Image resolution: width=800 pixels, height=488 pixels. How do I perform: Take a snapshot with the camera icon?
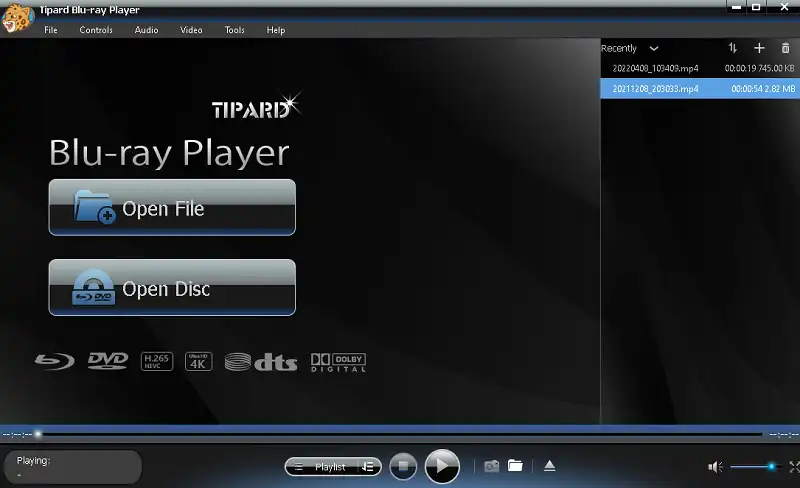pyautogui.click(x=491, y=466)
